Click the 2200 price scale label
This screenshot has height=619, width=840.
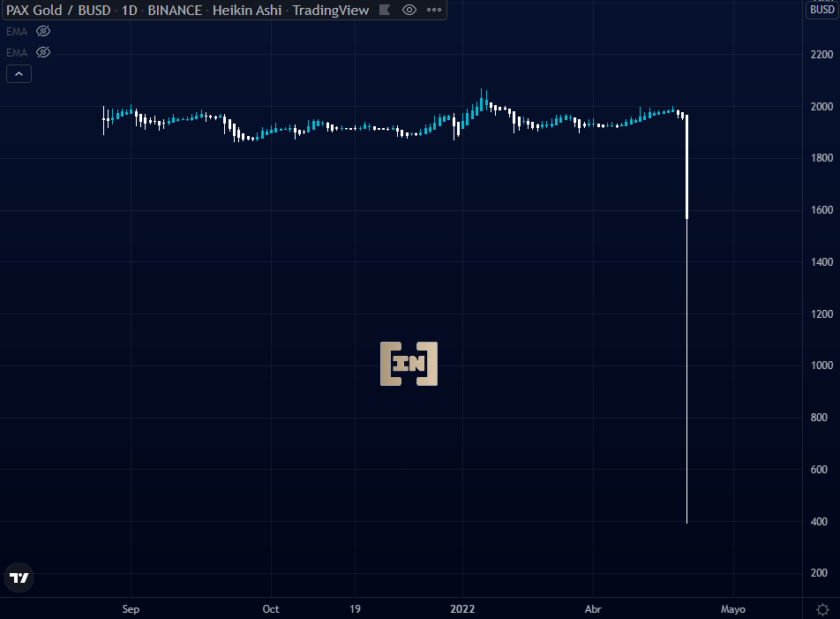[821, 55]
